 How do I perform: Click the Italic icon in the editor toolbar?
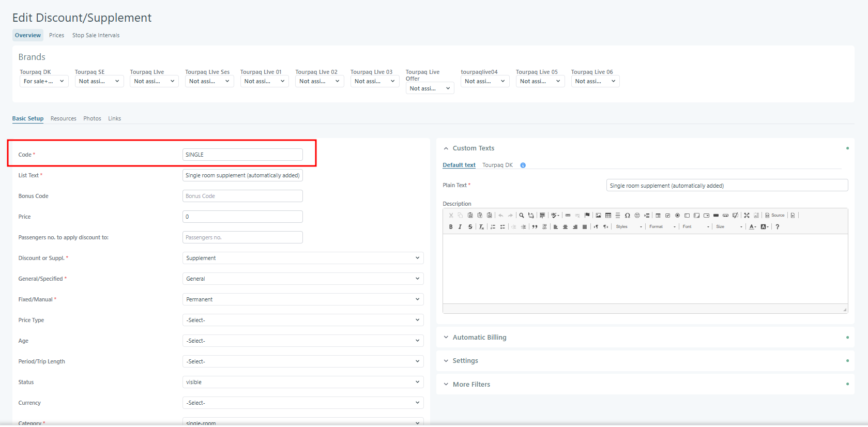pos(460,227)
